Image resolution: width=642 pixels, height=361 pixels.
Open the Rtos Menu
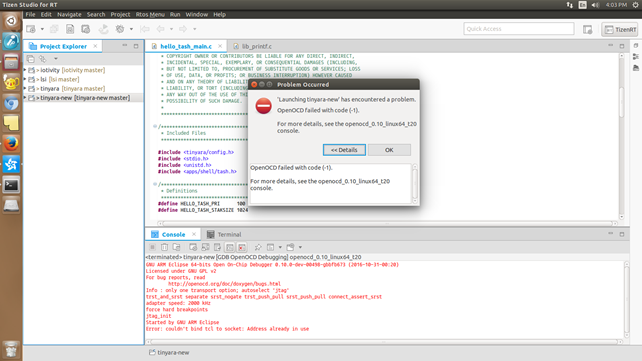coord(150,14)
